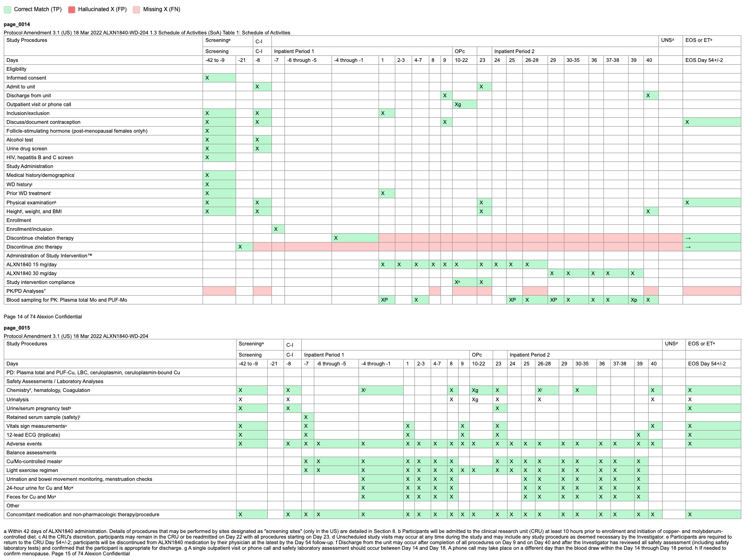Click 'Retained serum sample (safety)' row label
Screen dimensions: 745x560
click(x=43, y=417)
